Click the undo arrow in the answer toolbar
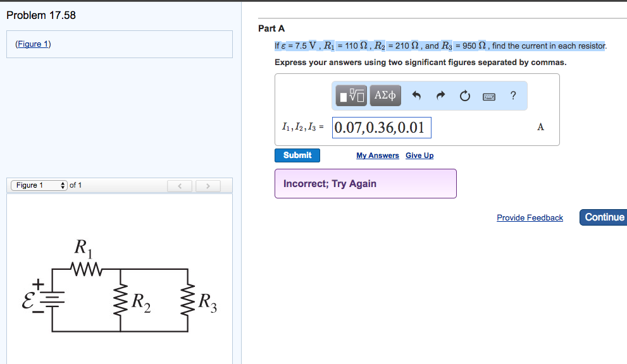 coord(418,95)
